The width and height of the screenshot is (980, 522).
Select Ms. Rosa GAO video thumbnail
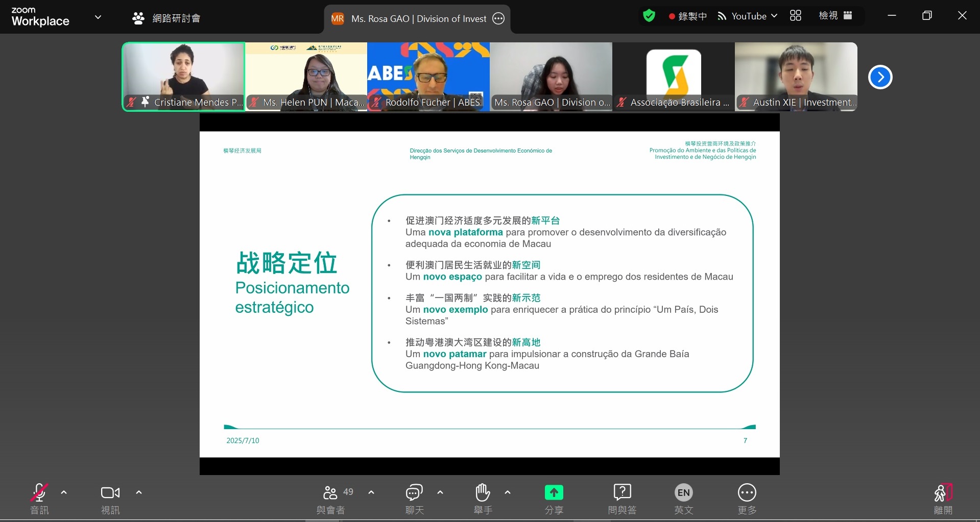point(551,77)
